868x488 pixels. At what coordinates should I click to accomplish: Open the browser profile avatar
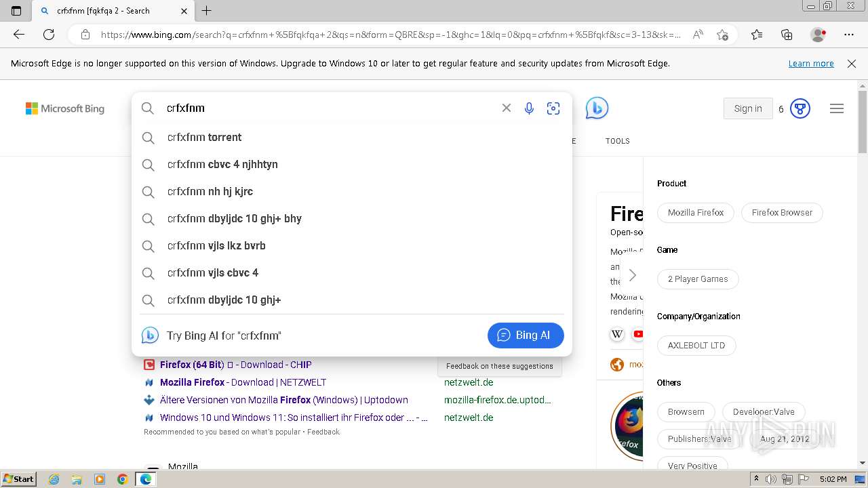(x=818, y=35)
